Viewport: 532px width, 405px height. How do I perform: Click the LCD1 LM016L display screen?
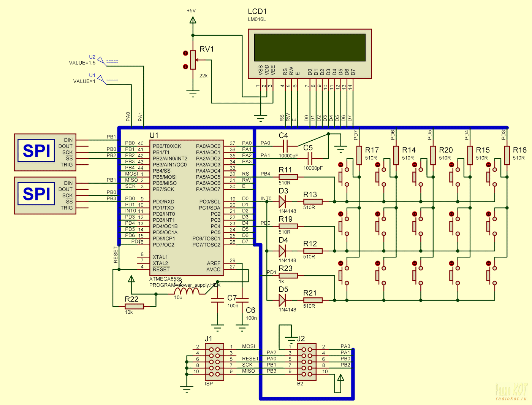click(310, 47)
